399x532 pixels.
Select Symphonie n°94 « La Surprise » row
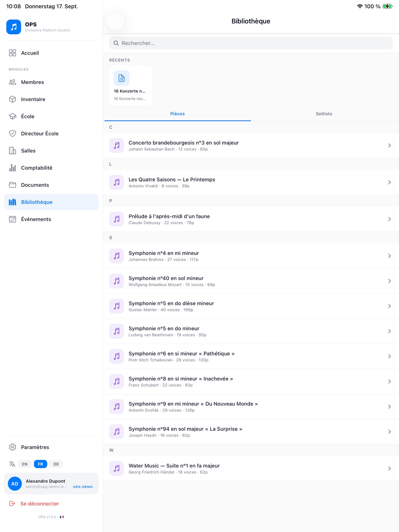tap(251, 432)
